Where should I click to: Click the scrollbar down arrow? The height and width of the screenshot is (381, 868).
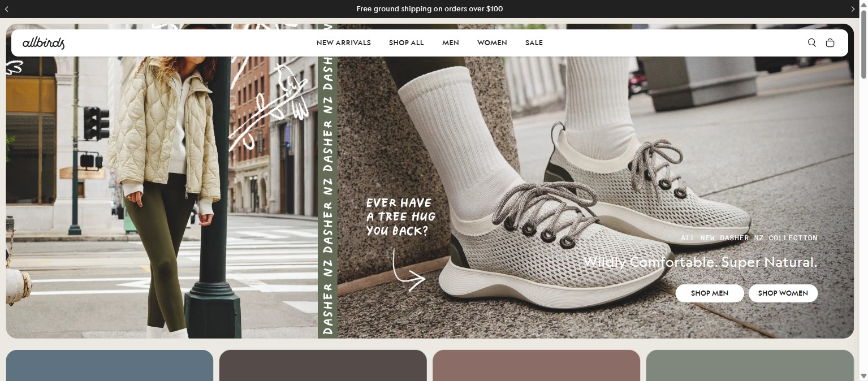click(863, 376)
